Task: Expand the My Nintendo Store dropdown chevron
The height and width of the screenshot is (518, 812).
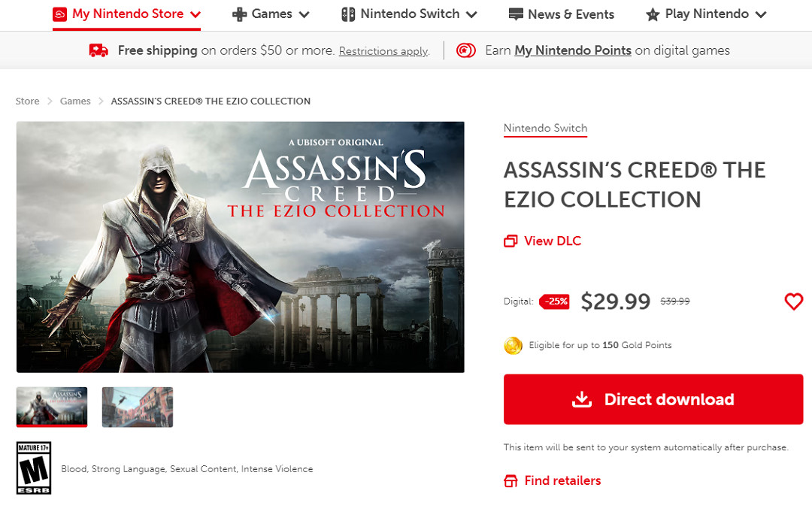Action: [x=195, y=14]
